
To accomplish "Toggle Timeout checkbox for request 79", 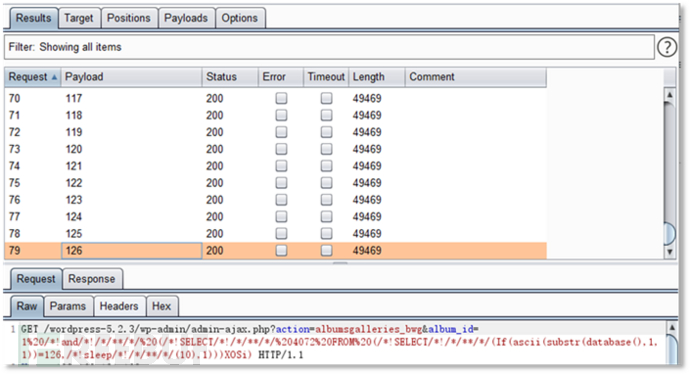I will click(x=327, y=251).
